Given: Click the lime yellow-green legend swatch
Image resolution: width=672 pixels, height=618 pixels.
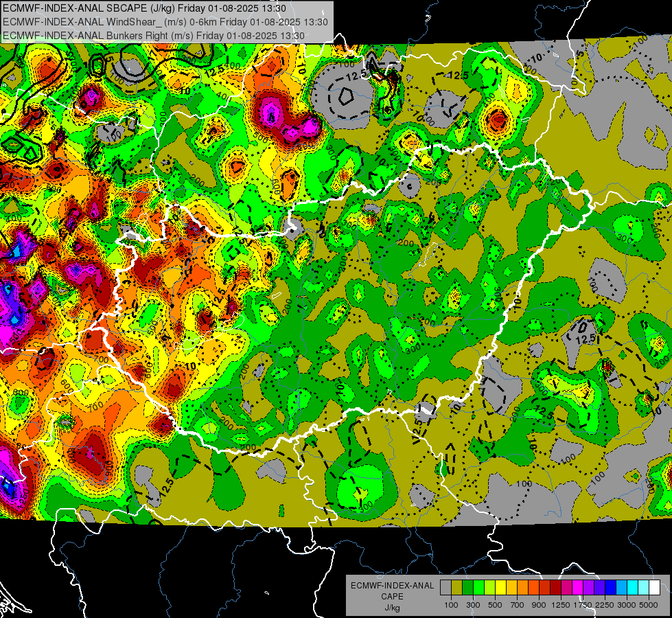Looking at the screenshot, I should pos(490,587).
